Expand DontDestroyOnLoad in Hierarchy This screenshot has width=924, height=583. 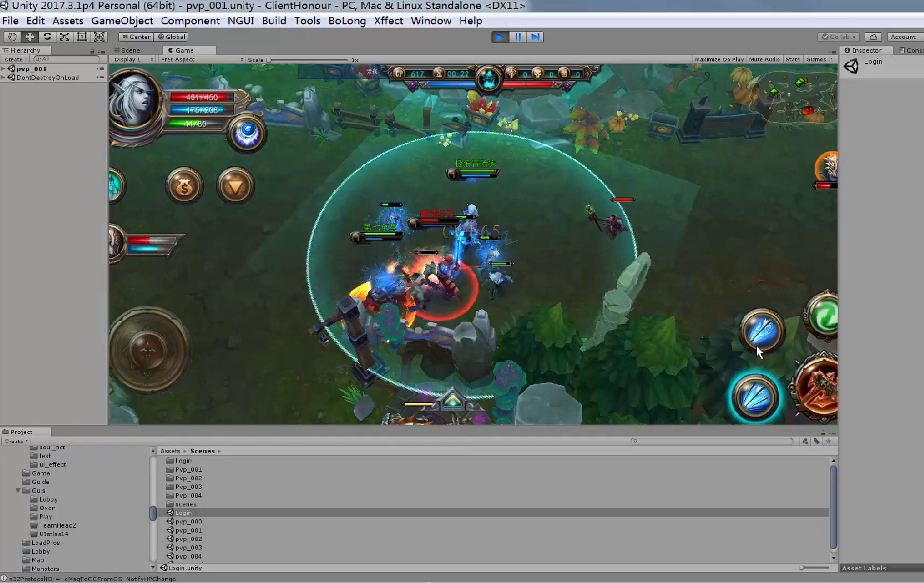4,77
